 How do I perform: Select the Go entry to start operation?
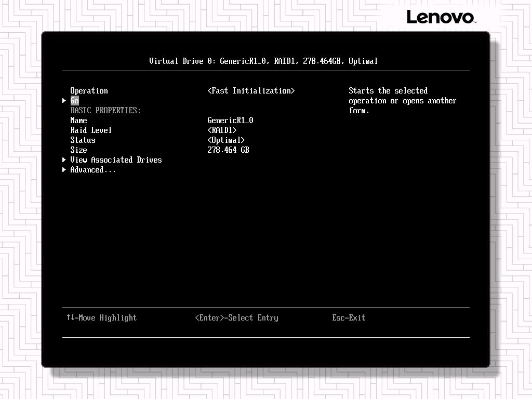[75, 101]
